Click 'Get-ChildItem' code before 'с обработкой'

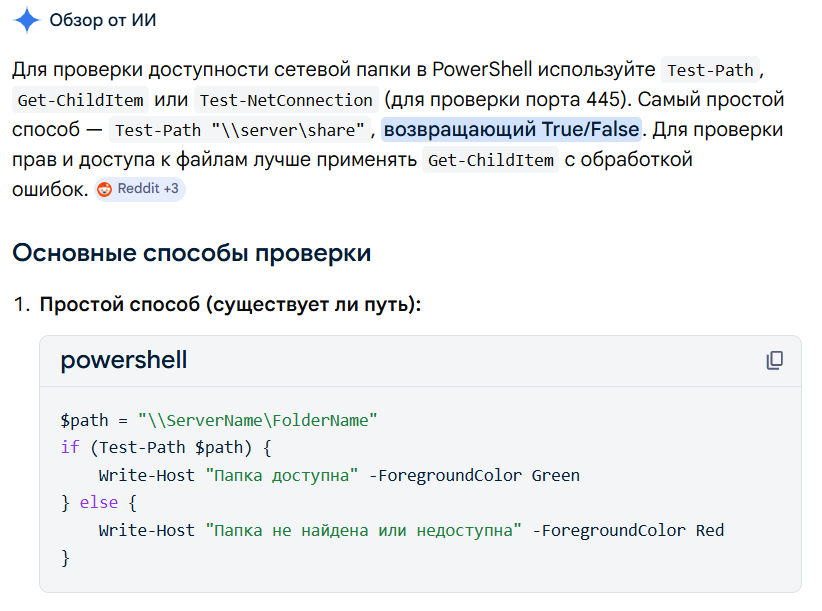pyautogui.click(x=491, y=160)
